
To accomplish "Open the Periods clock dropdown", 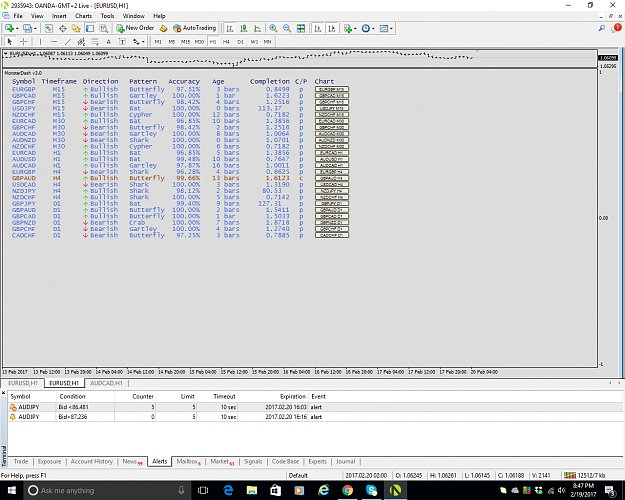I will (x=368, y=28).
